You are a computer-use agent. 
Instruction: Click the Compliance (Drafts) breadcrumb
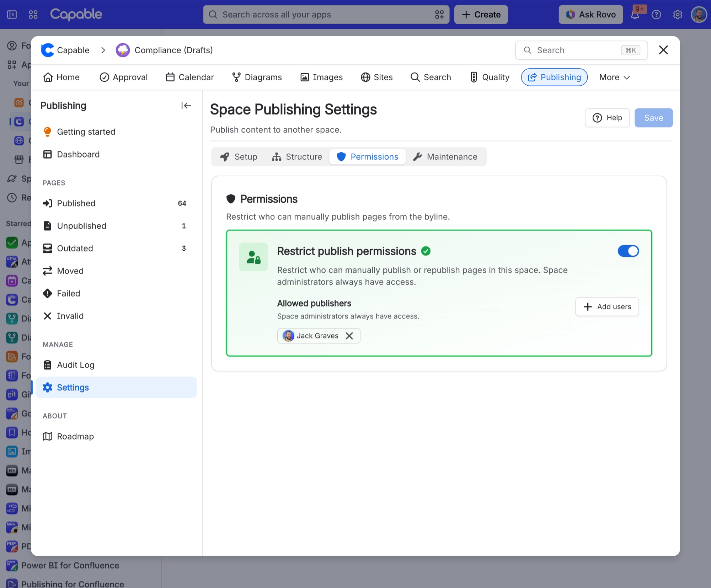click(164, 50)
